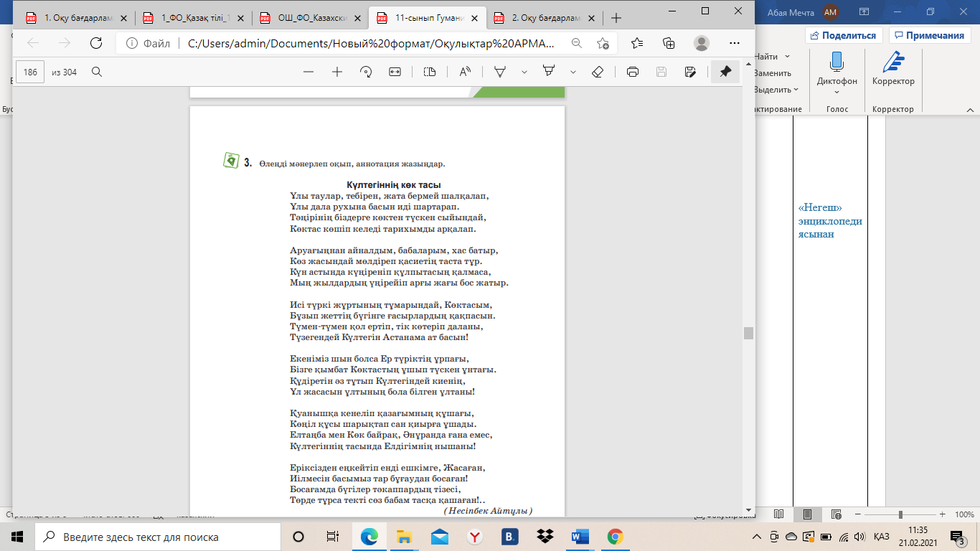This screenshot has height=551, width=980.
Task: Click the address bar zoom magnifier icon
Action: tap(576, 43)
